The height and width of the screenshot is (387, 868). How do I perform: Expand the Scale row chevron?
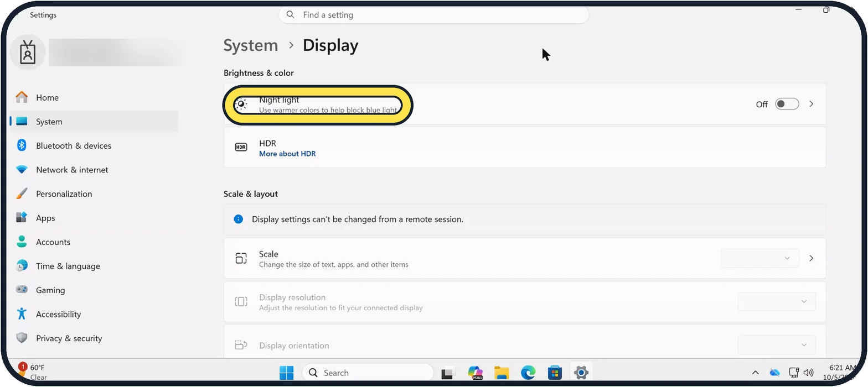click(812, 258)
